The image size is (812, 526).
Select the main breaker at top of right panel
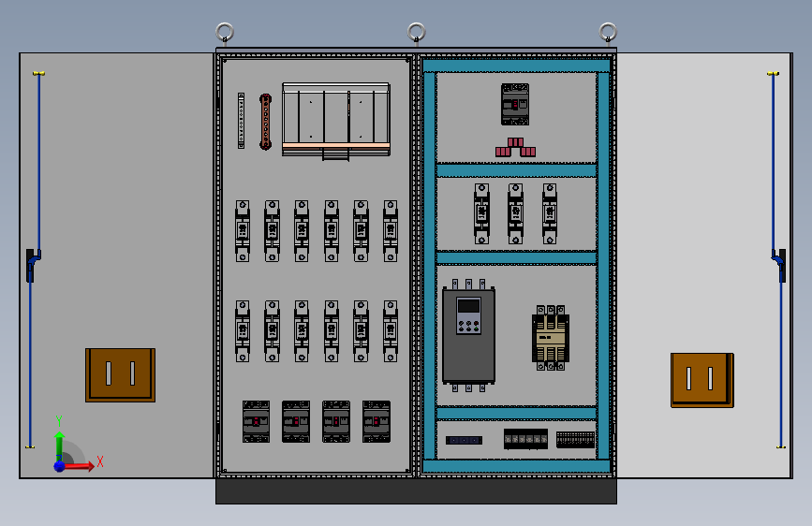click(x=515, y=104)
